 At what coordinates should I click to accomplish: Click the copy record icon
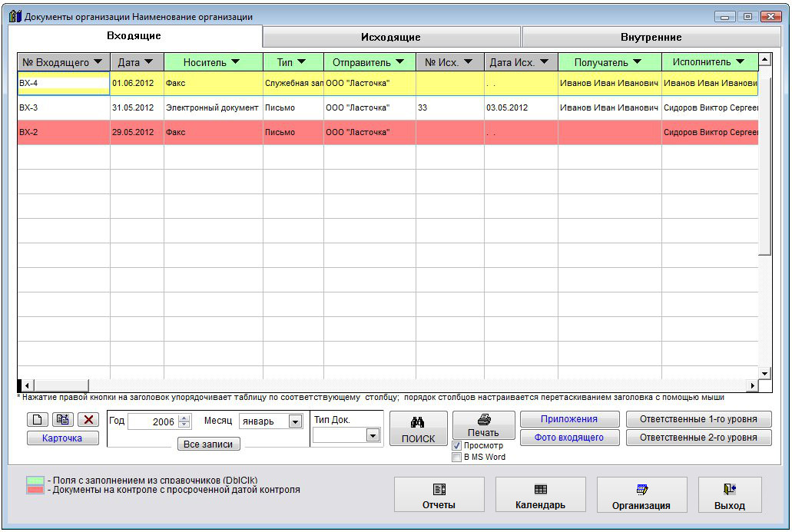tap(61, 420)
